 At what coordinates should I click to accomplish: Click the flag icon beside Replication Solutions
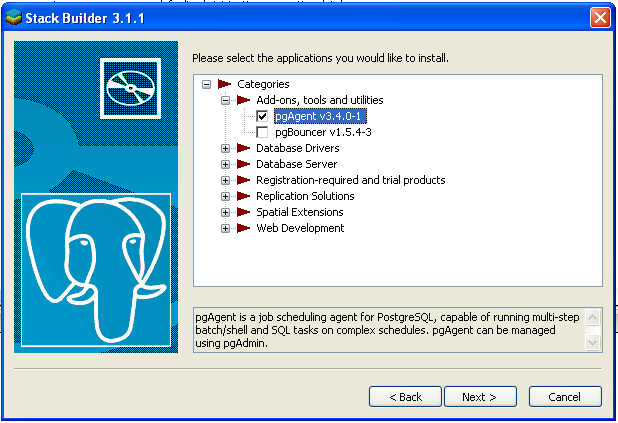pyautogui.click(x=244, y=196)
